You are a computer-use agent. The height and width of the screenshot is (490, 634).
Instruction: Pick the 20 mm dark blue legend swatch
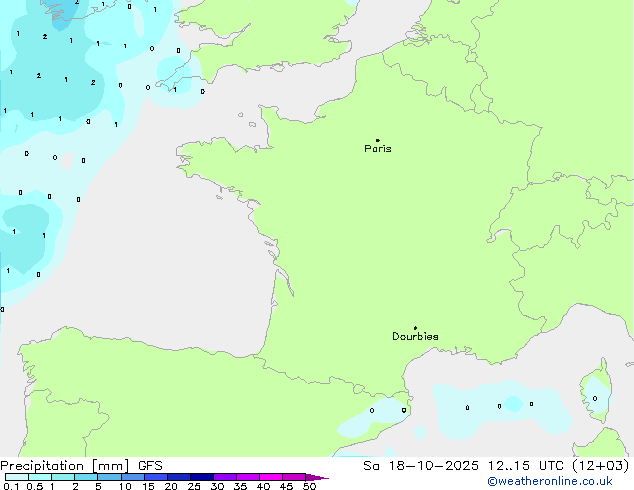pyautogui.click(x=178, y=477)
